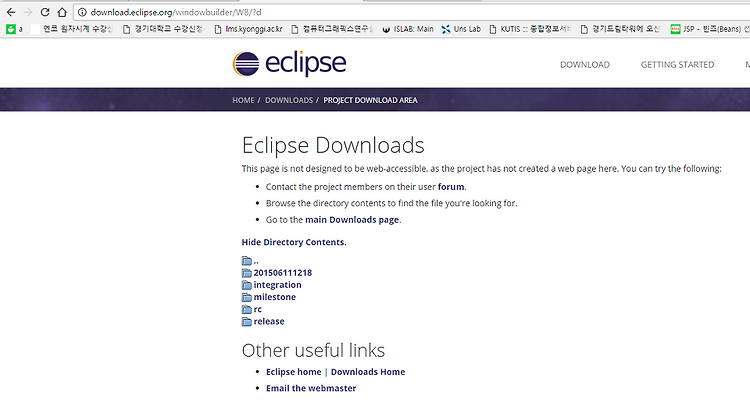Open the rc directory
This screenshot has width=750, height=406.
point(257,309)
